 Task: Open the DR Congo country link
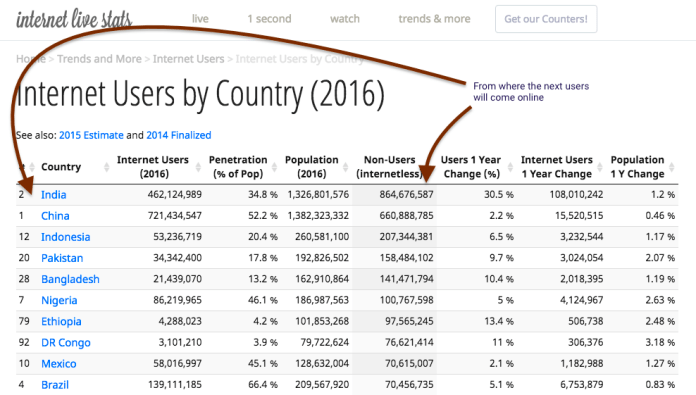66,343
